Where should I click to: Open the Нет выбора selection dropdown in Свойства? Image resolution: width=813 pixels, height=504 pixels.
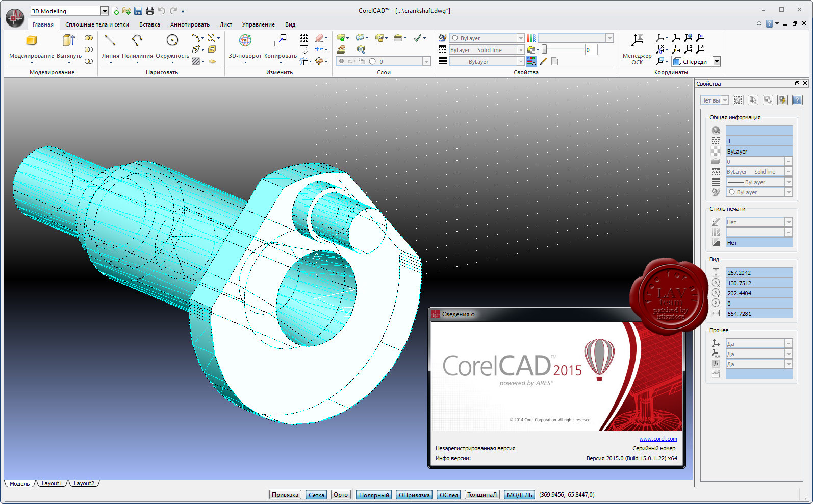coord(725,100)
